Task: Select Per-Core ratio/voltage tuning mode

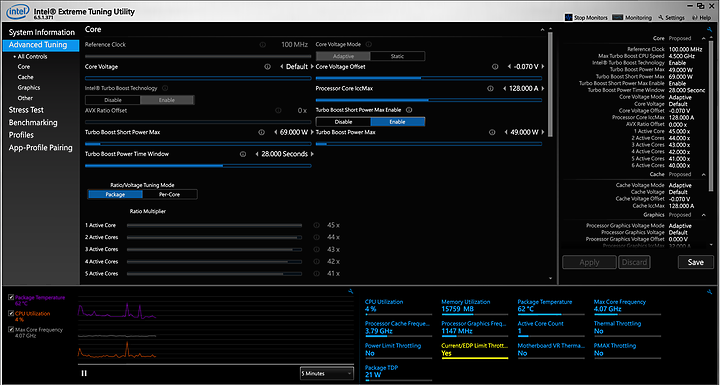Action: (170, 194)
